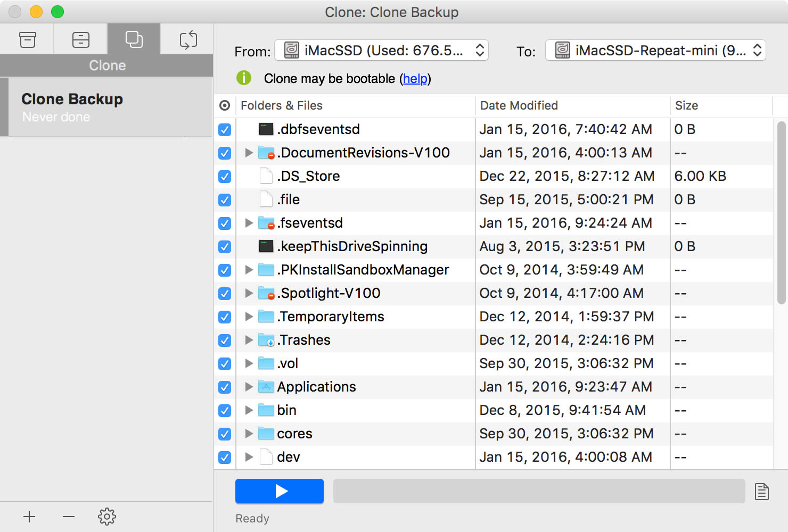The image size is (788, 532).
Task: Select the Clone tab
Action: coord(134,40)
